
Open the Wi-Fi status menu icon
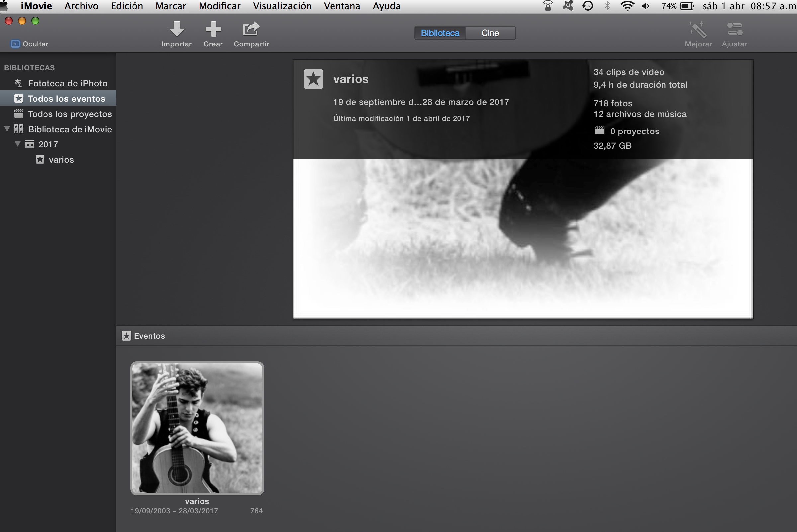627,6
